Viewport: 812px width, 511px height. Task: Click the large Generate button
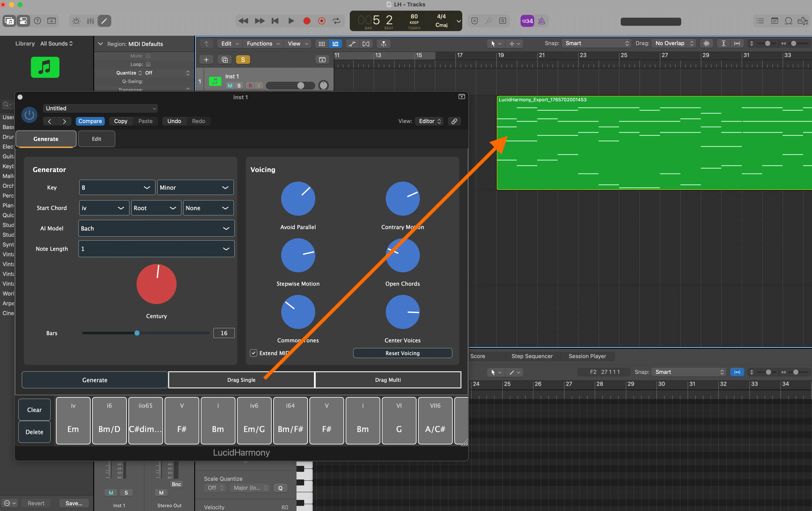[95, 380]
